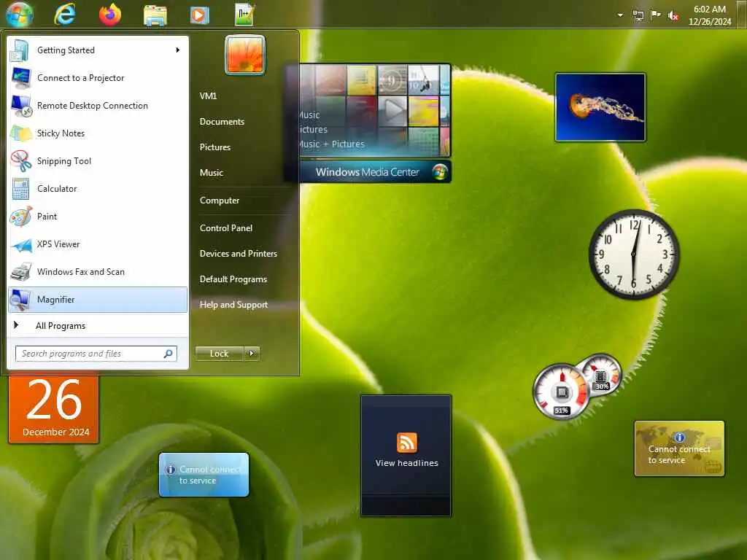Click the Calculator icon
747x560 pixels.
[x=21, y=189]
